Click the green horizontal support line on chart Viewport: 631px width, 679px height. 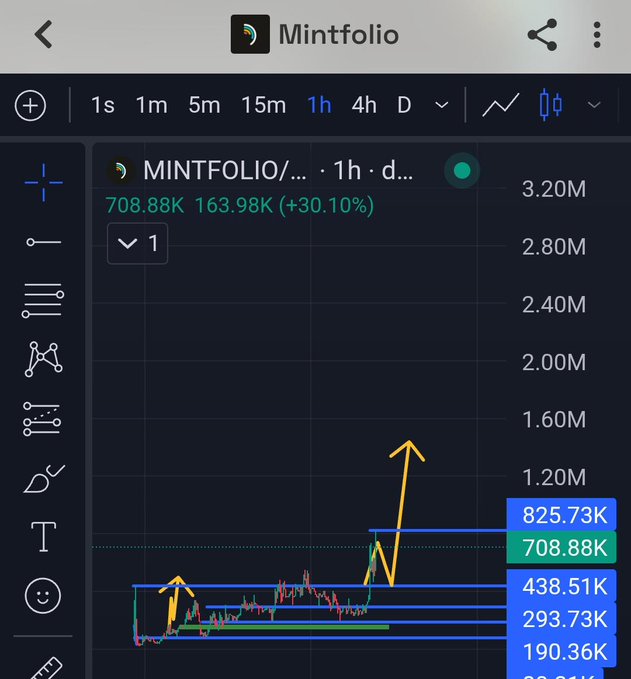tap(284, 627)
